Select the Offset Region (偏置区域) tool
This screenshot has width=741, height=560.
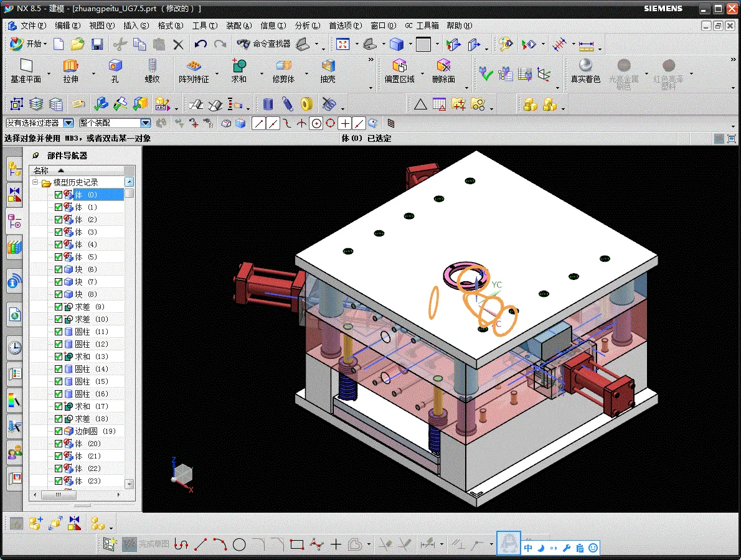point(399,72)
